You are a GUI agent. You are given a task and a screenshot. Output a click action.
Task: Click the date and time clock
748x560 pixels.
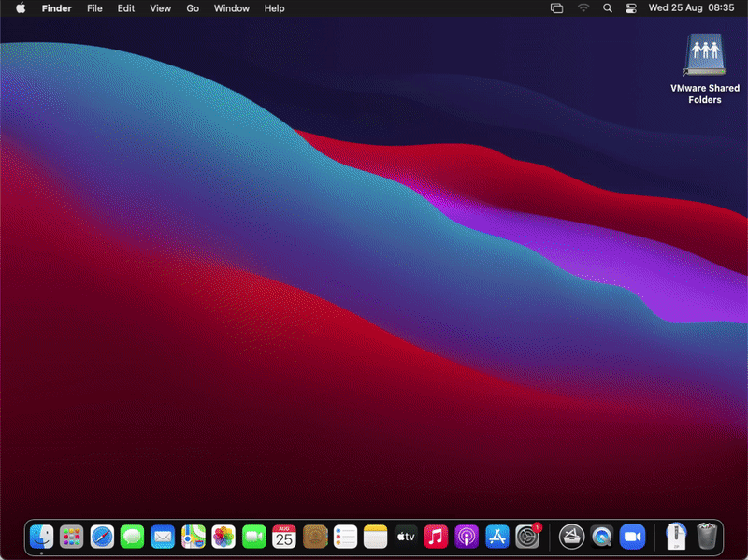[691, 8]
